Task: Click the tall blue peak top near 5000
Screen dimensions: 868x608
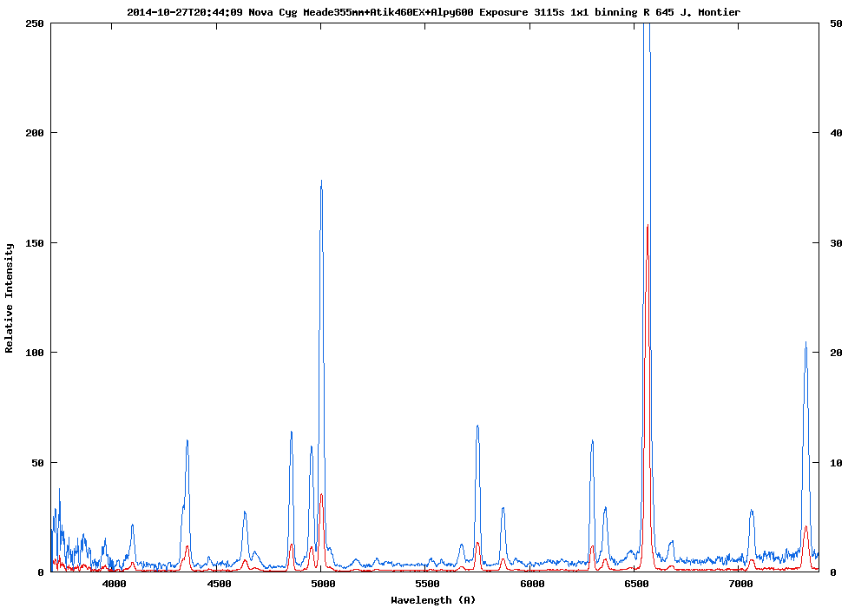Action: [321, 182]
